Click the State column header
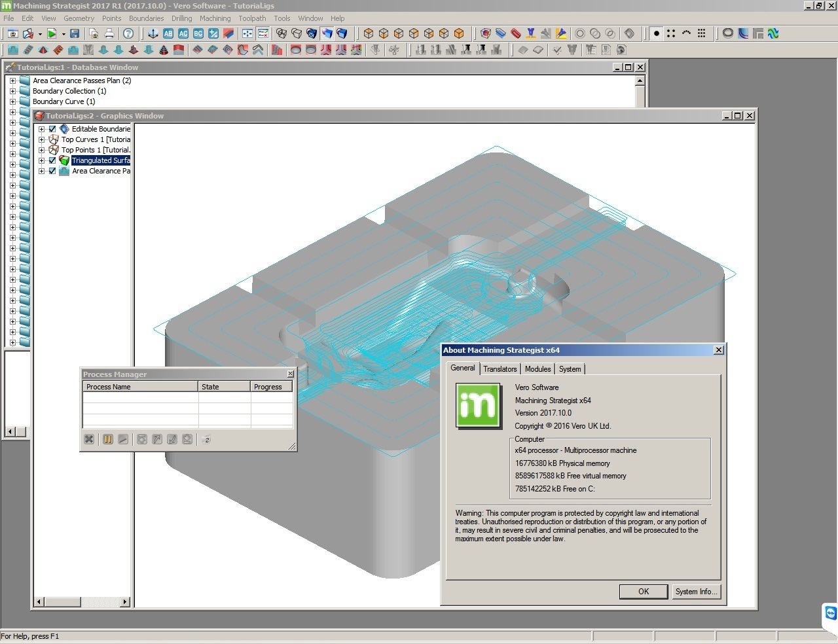The image size is (838, 644). click(225, 387)
